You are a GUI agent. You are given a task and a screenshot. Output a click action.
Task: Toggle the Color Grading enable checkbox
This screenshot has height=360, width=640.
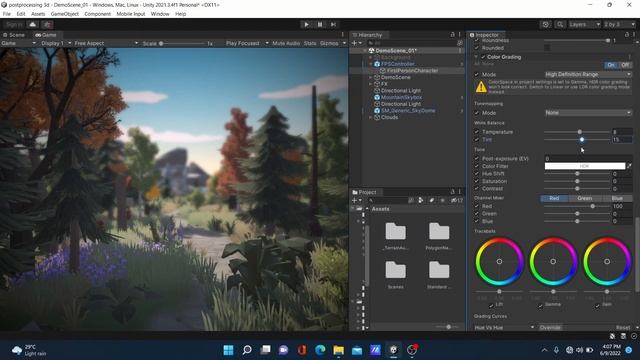(483, 57)
